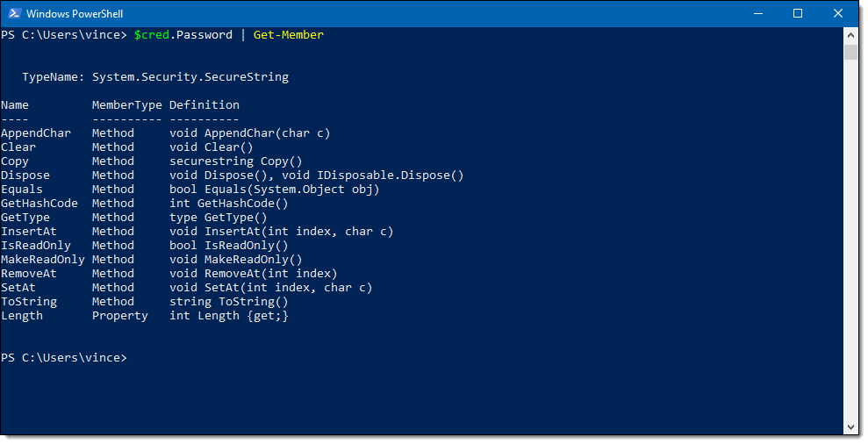Close the Windows PowerShell window
This screenshot has height=444, width=868.
click(838, 13)
